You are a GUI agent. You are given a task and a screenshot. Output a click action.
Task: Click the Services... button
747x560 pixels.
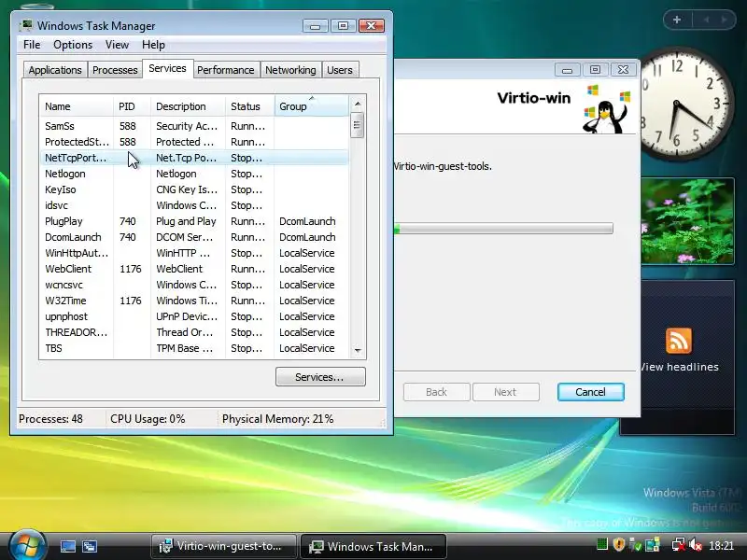(320, 377)
